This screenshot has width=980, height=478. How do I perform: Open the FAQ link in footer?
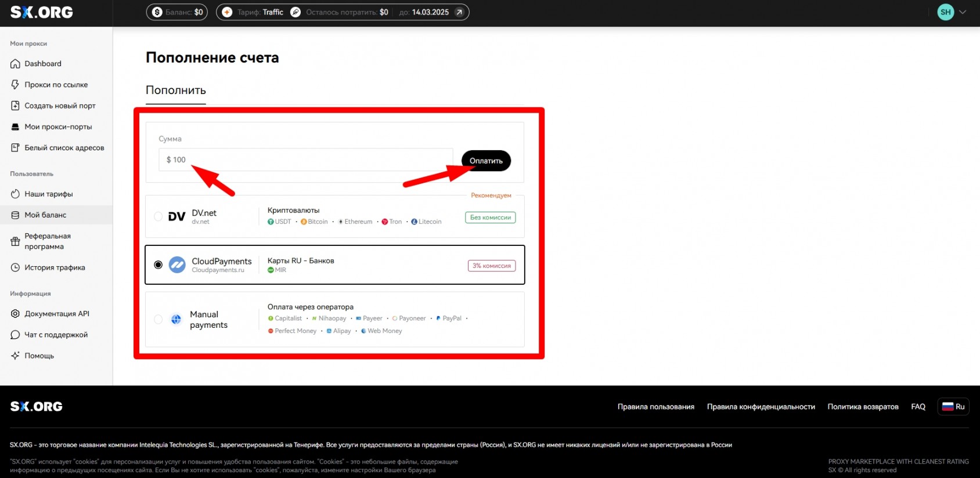[x=918, y=407]
